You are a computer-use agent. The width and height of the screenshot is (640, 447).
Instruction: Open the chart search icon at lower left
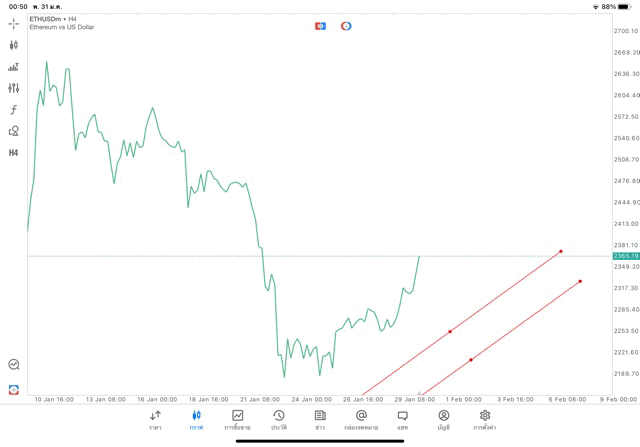point(14,365)
